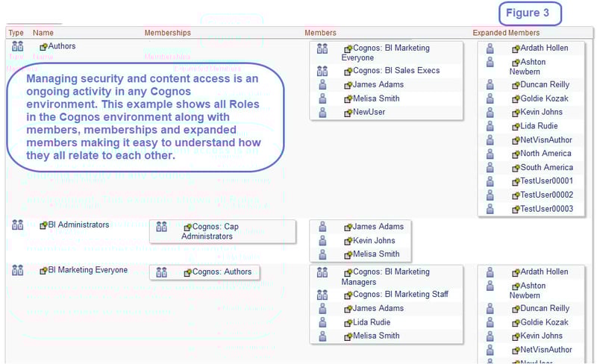
Task: Click the Expanded Members column header
Action: [x=506, y=33]
